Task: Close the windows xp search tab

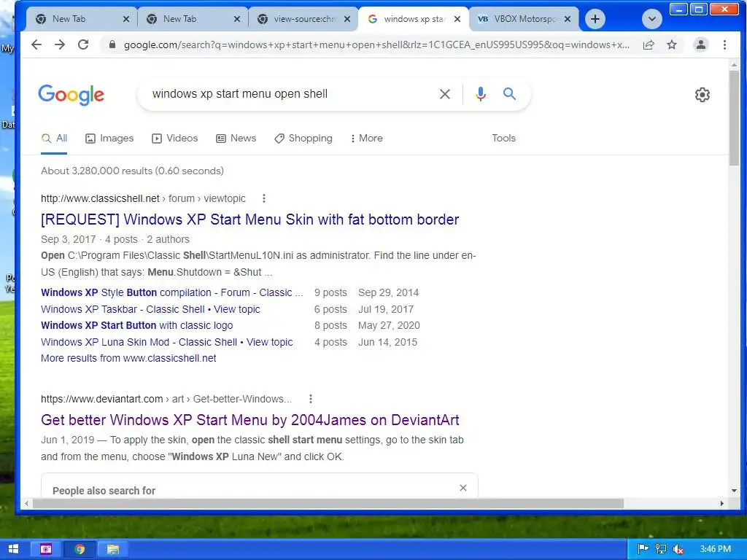Action: [457, 19]
